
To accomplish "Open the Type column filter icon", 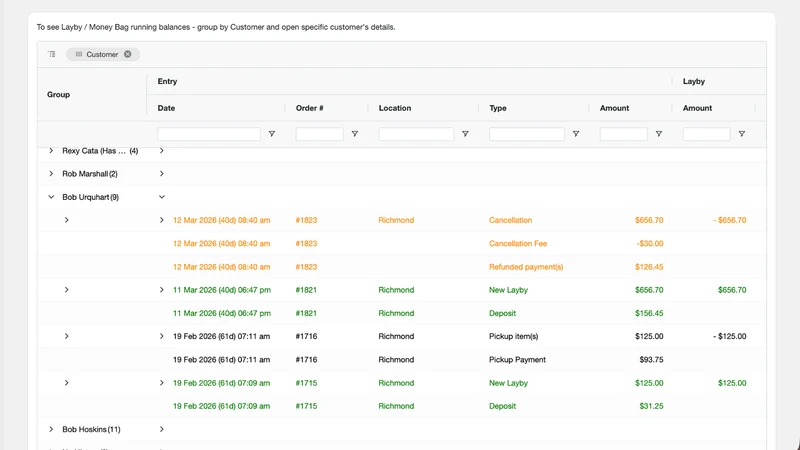I will coord(576,134).
